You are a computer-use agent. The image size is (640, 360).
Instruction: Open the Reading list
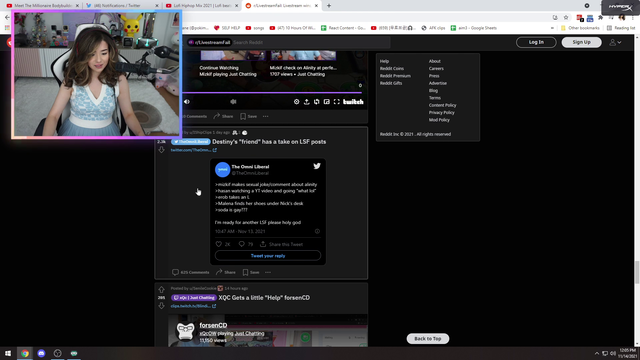point(621,28)
